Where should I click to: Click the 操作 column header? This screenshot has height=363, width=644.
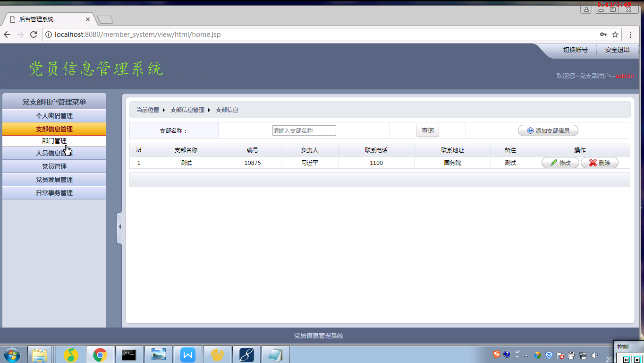(x=580, y=150)
